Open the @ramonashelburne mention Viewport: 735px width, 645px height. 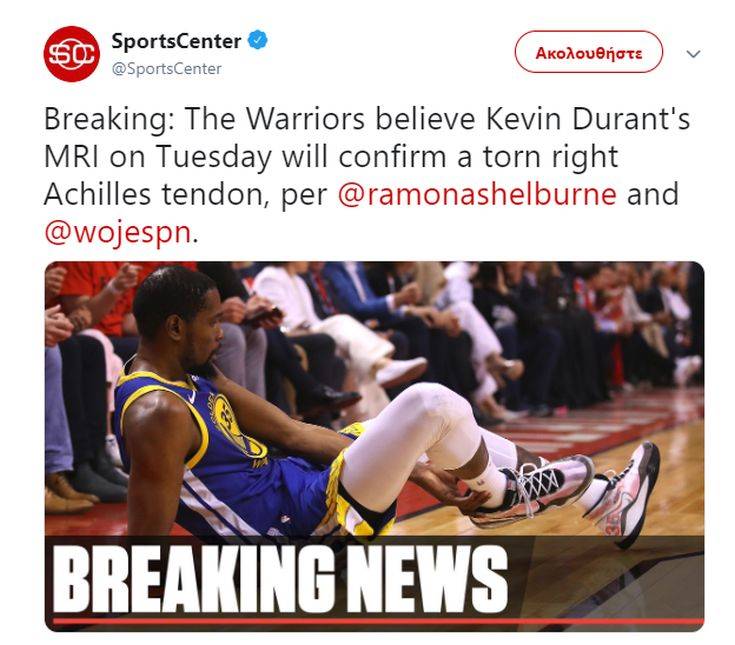(477, 194)
